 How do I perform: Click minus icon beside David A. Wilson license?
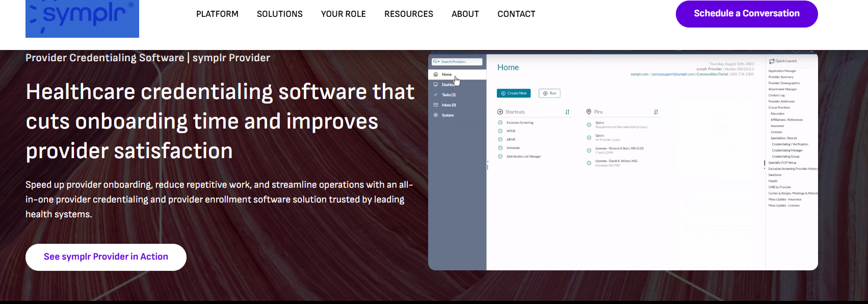click(589, 163)
